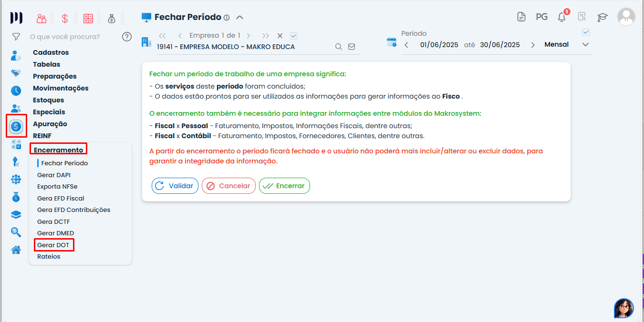Viewport: 644px width, 322px height.
Task: Click the info icon beside Fechar Período
Action: coord(227,18)
